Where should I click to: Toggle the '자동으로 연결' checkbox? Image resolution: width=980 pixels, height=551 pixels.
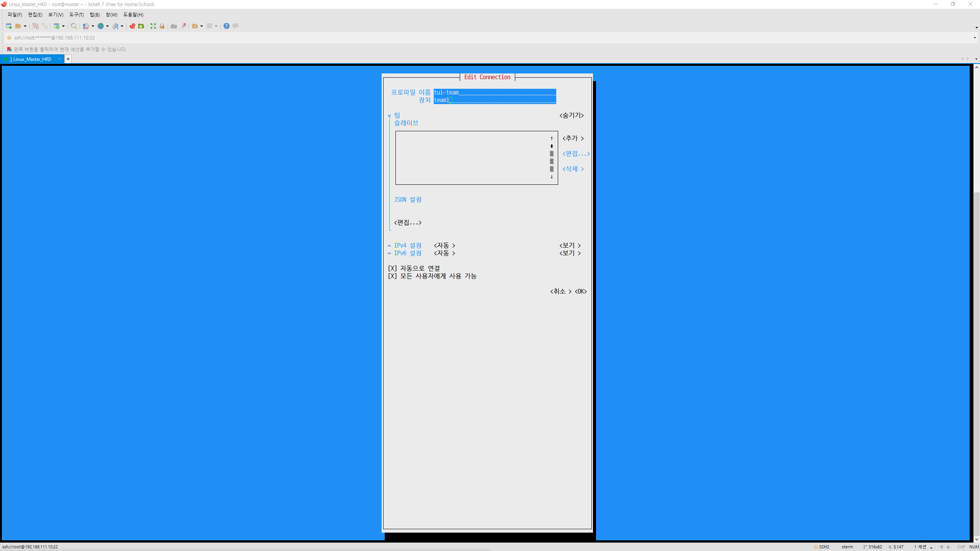[392, 268]
